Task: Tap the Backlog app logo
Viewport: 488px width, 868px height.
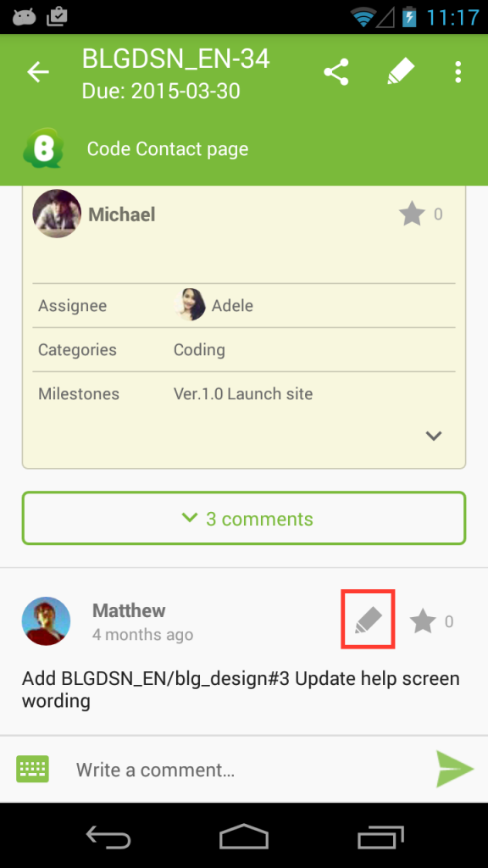Action: (x=43, y=147)
